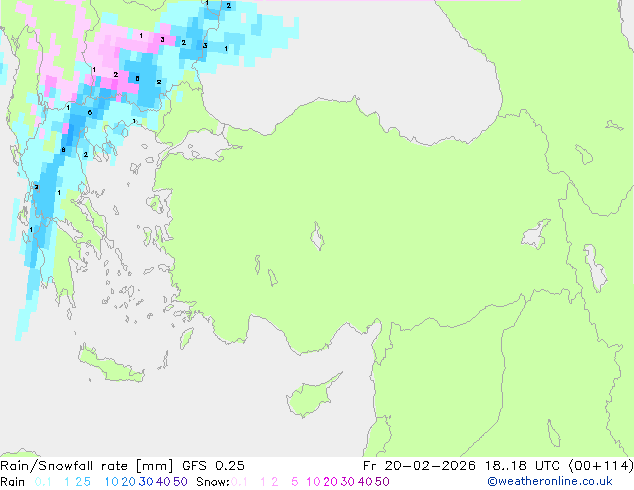Click the '(00+114)' forecast offset text
Viewport: 634px width, 490px height.
point(601,466)
